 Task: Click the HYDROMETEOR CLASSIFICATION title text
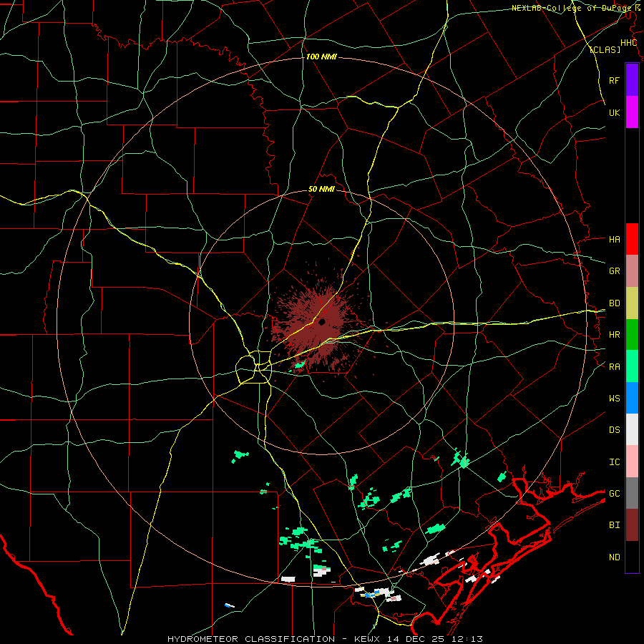tap(251, 639)
